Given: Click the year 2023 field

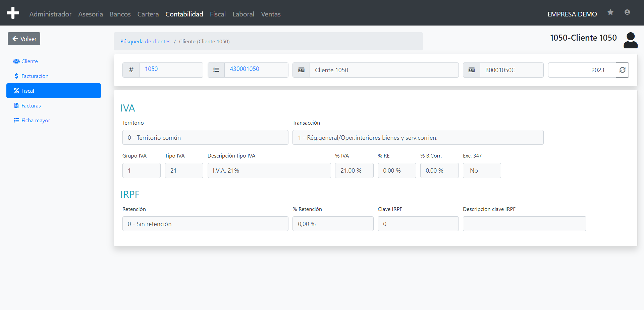Looking at the screenshot, I should click(x=582, y=70).
